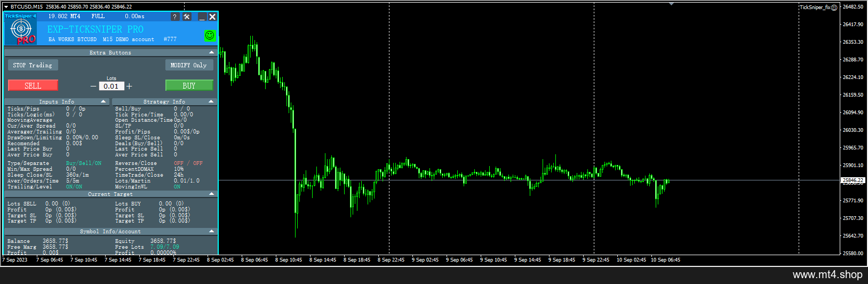868x284 pixels.
Task: Collapse the Strategy Info section
Action: (211, 101)
